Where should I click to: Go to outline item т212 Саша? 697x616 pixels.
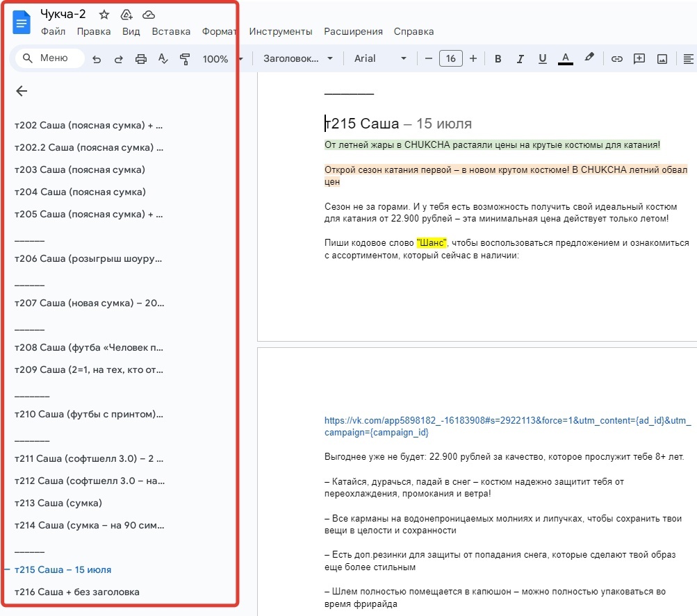pos(90,481)
